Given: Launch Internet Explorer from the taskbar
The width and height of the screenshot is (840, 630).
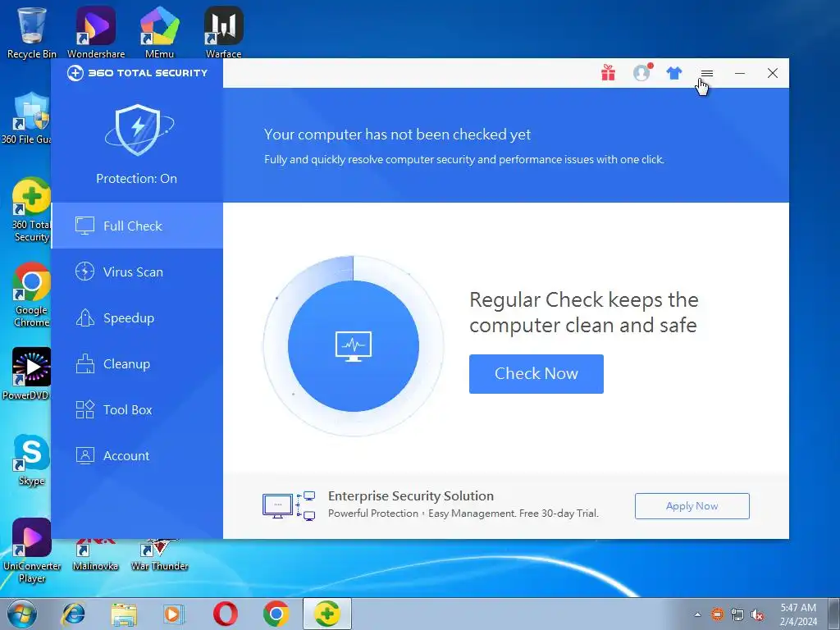Looking at the screenshot, I should pos(73,614).
